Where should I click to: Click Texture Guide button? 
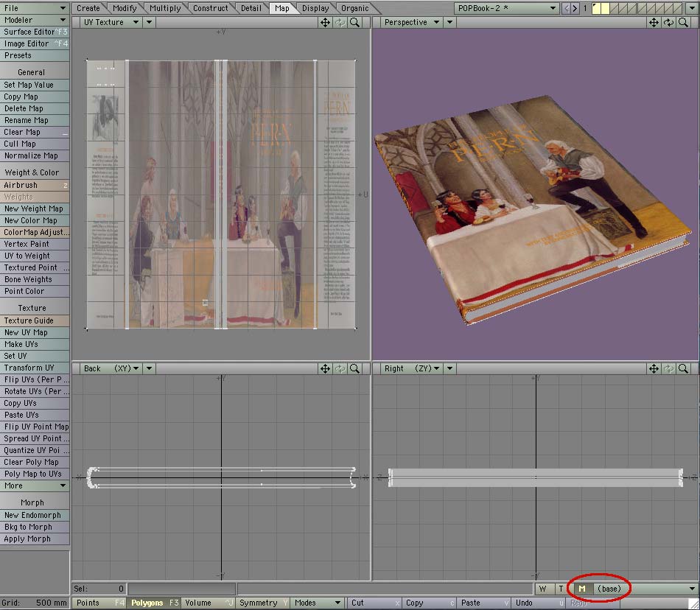point(35,321)
